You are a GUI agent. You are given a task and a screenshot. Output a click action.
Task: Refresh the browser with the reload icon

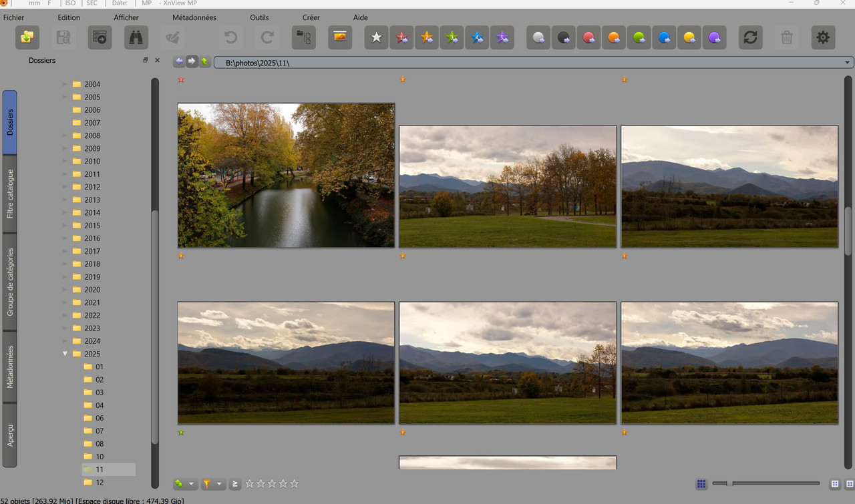coord(751,37)
